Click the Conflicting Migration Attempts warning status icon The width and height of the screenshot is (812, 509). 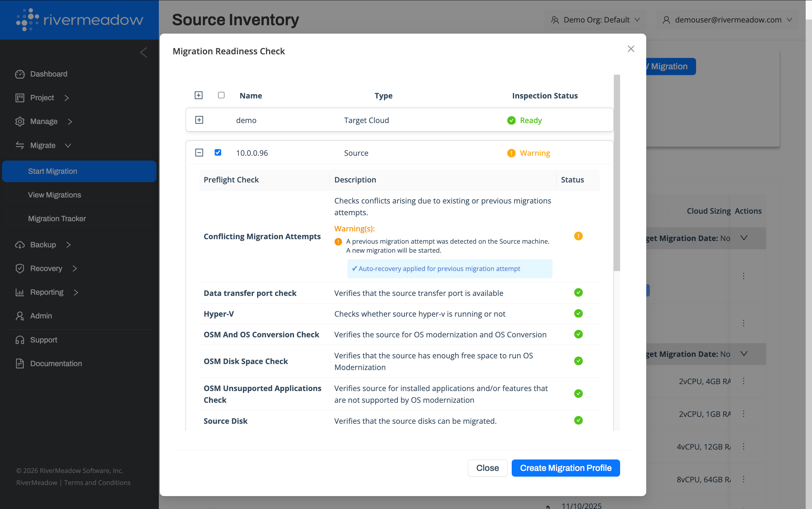[x=578, y=236]
